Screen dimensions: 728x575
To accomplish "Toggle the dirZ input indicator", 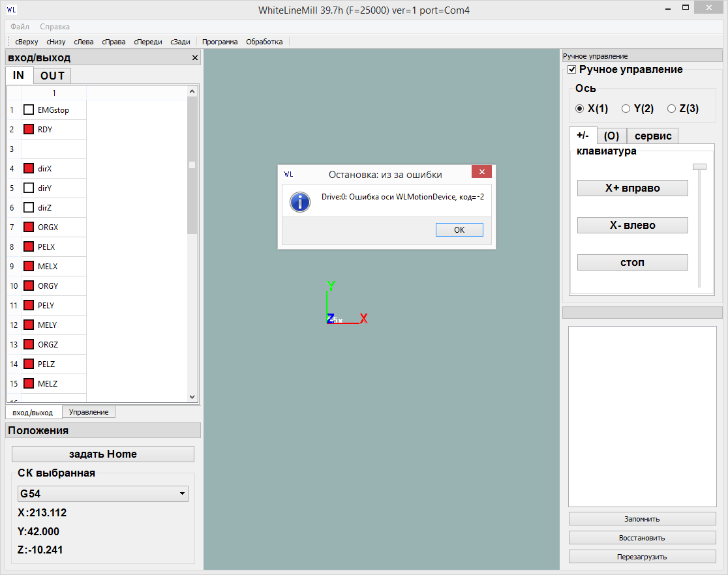I will (29, 207).
